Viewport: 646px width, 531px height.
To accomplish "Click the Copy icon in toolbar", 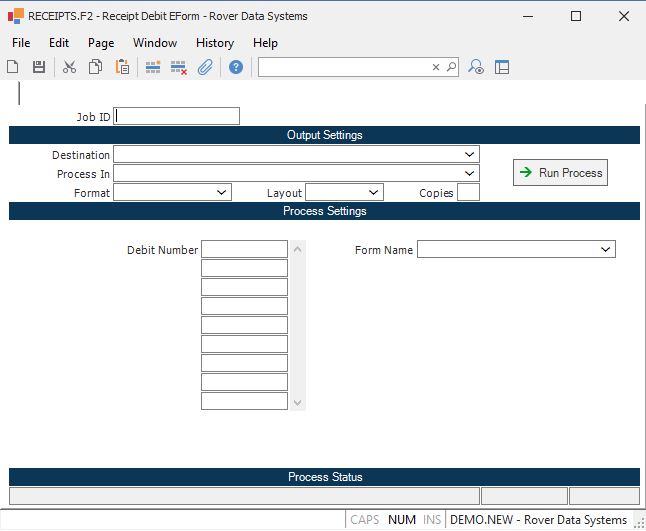I will tap(96, 67).
